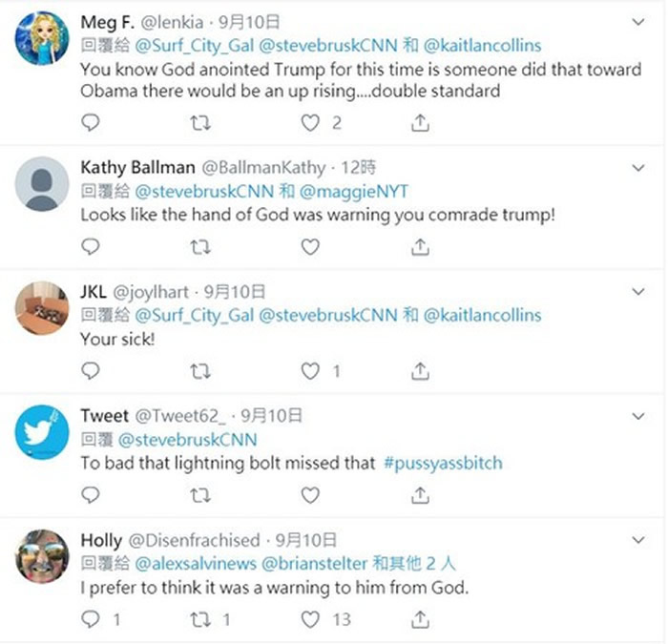Expand the menu chevron on Kathy Ballman's tweet

[639, 168]
